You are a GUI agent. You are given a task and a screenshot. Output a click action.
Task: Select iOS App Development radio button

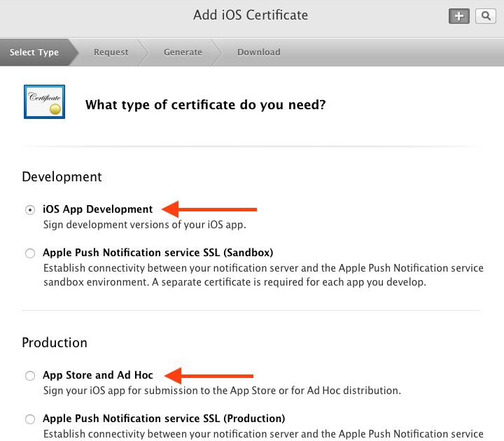click(x=30, y=210)
